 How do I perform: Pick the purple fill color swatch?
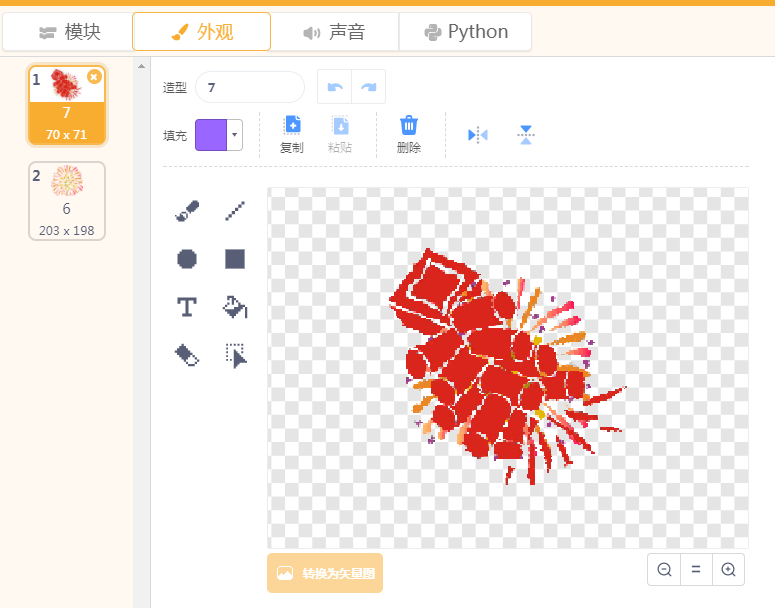[211, 134]
